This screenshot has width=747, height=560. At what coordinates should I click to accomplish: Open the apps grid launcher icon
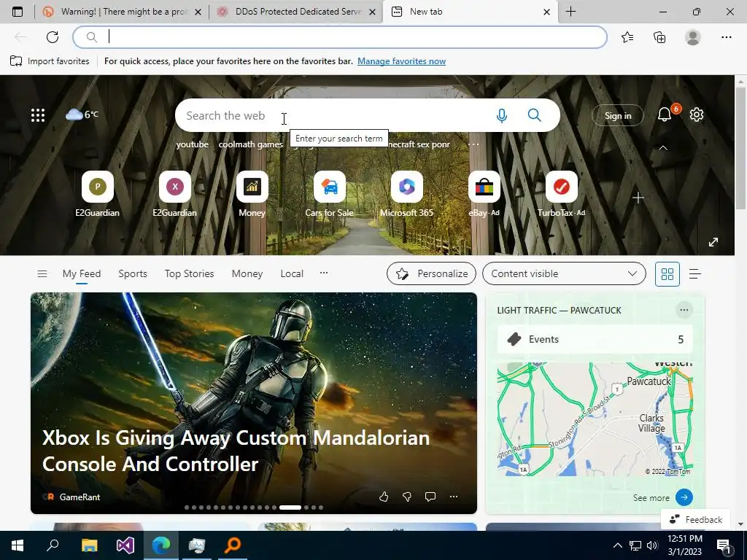click(38, 114)
